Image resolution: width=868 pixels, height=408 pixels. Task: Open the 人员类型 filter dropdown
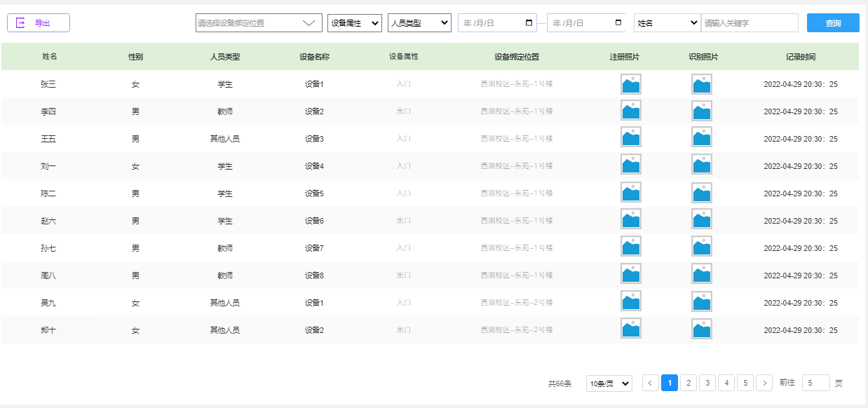(x=419, y=23)
